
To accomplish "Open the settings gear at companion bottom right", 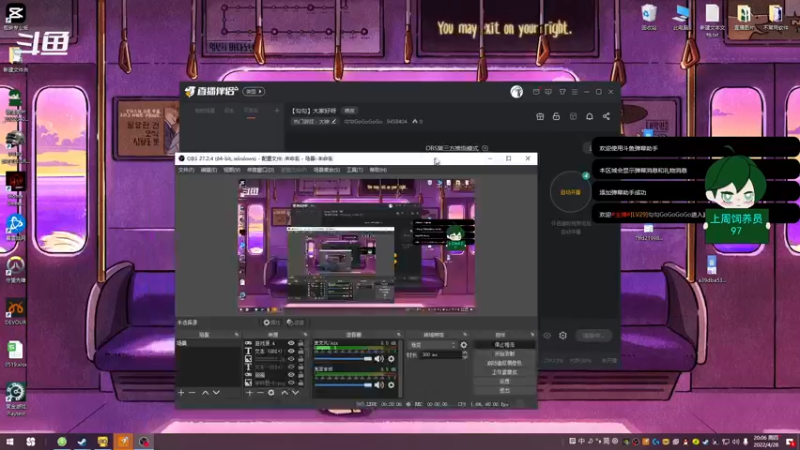I will click(x=563, y=335).
